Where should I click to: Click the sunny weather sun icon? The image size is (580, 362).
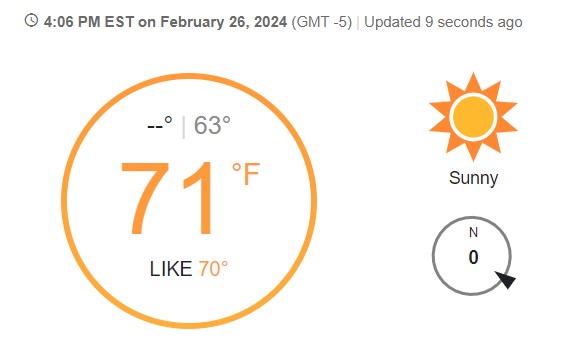pyautogui.click(x=473, y=116)
